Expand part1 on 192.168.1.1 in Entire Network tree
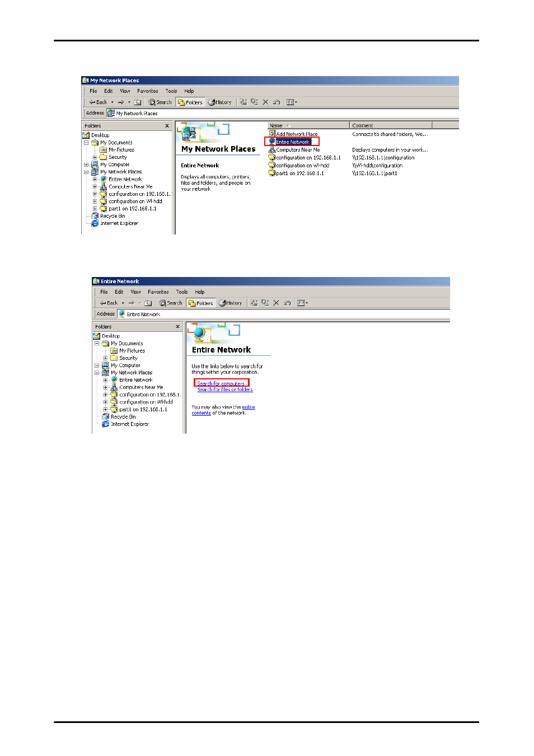 pyautogui.click(x=105, y=409)
